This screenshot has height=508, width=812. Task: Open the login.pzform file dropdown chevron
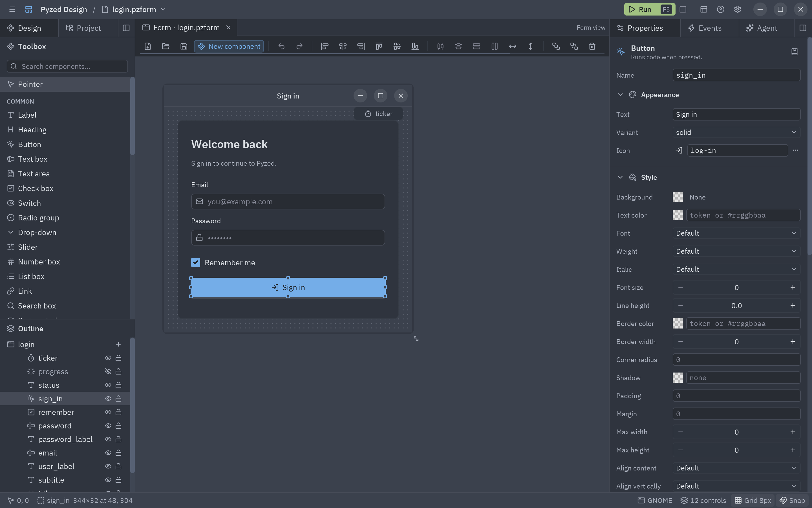coord(164,9)
